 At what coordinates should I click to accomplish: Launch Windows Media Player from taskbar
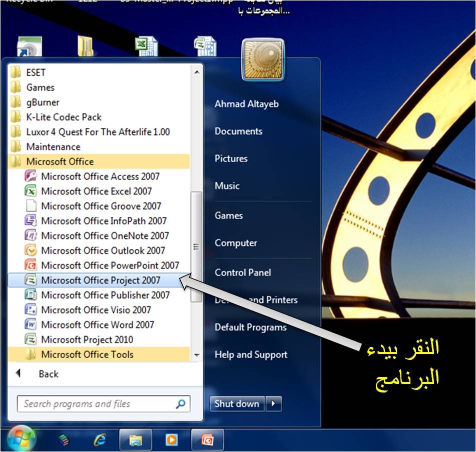point(172,439)
